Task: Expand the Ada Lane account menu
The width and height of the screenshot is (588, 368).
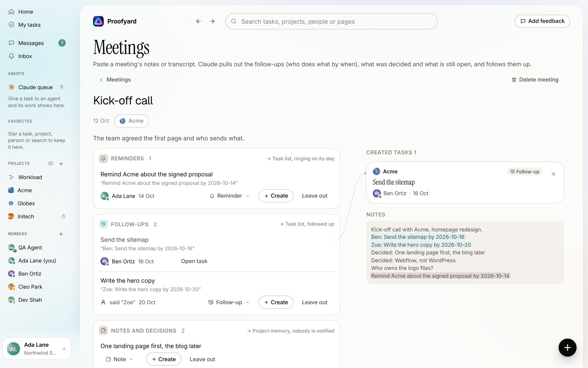Action: tap(37, 349)
